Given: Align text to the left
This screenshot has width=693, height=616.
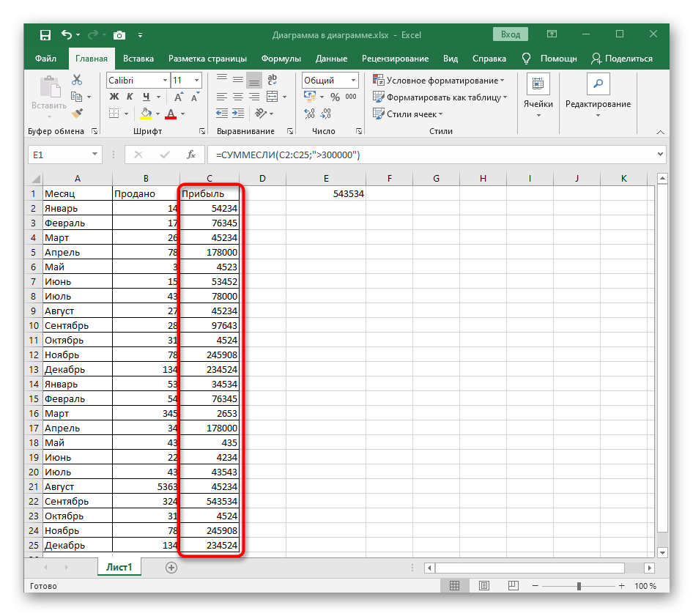Looking at the screenshot, I should click(222, 97).
